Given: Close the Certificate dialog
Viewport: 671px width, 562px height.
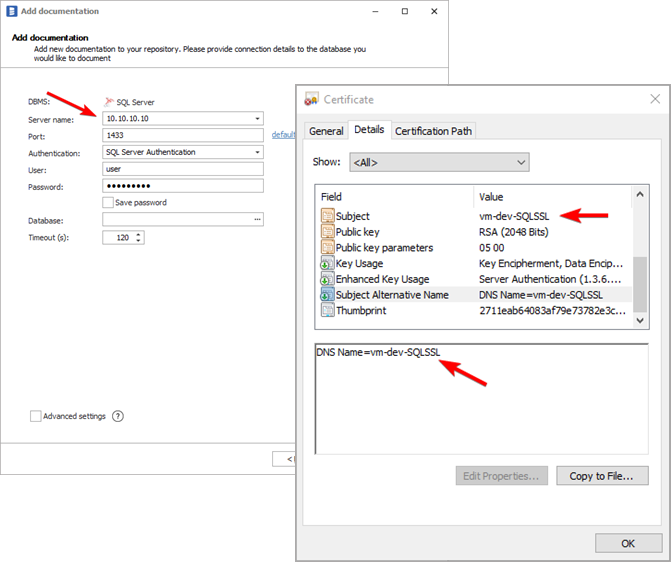Looking at the screenshot, I should (x=655, y=99).
